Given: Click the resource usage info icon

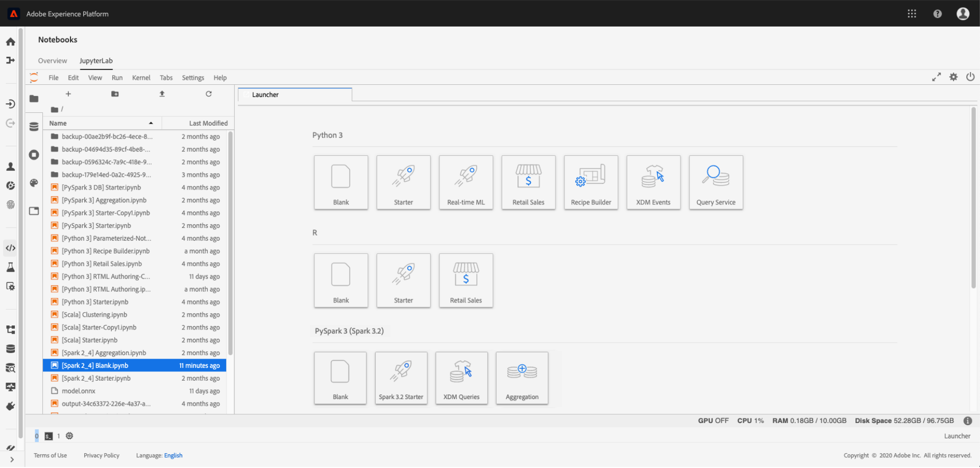Looking at the screenshot, I should pyautogui.click(x=968, y=421).
